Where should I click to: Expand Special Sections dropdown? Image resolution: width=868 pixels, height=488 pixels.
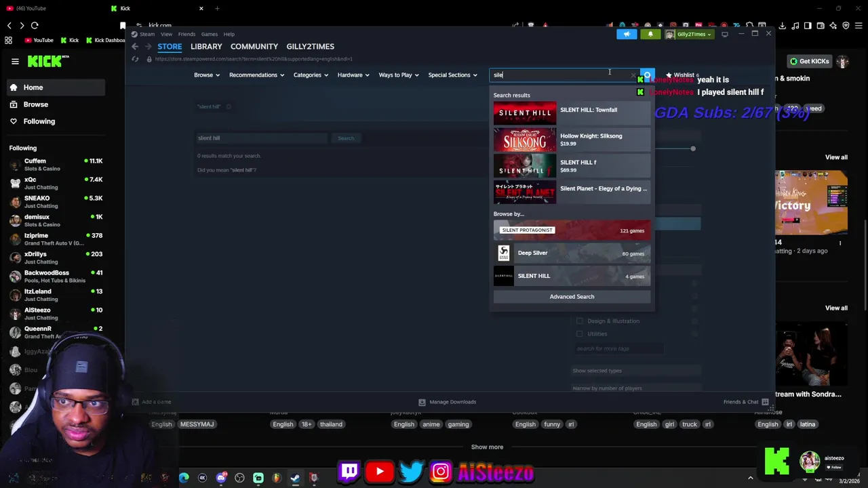point(452,75)
